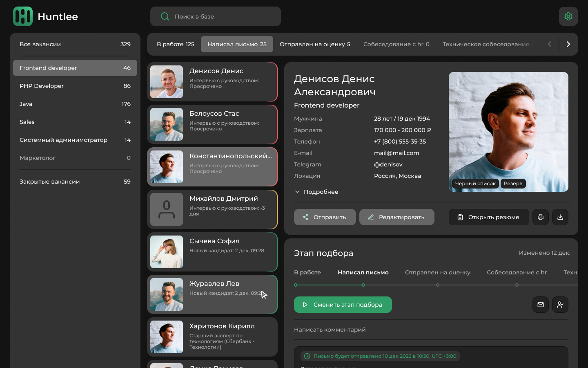Download the candidate resume
588x368 pixels.
click(x=560, y=217)
